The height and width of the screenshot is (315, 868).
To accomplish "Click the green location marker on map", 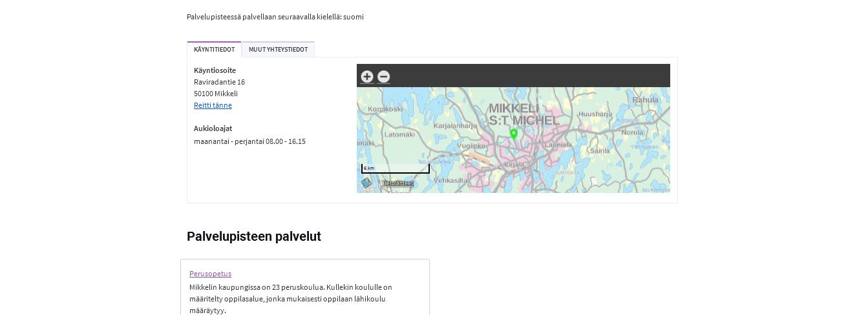I will [514, 134].
